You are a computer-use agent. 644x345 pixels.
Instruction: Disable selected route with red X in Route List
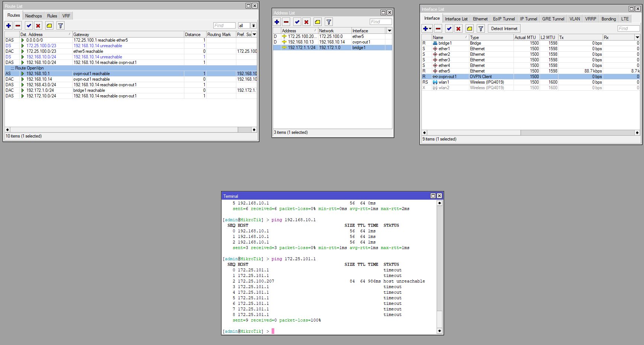coord(38,26)
